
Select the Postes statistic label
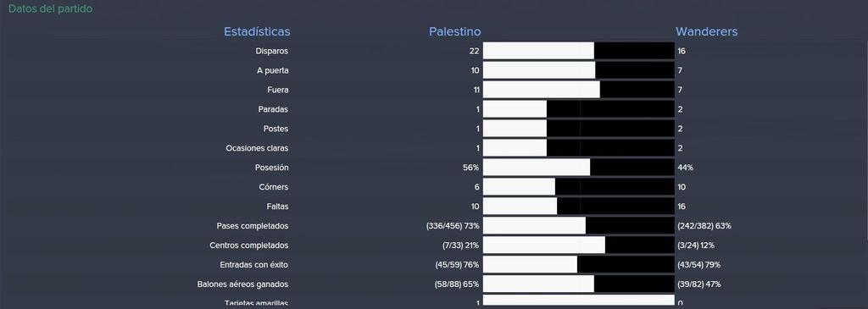(x=275, y=129)
